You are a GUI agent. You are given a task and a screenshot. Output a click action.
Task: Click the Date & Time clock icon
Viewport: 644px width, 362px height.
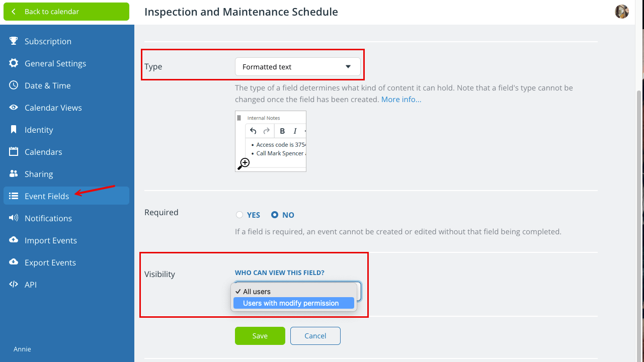(x=14, y=85)
